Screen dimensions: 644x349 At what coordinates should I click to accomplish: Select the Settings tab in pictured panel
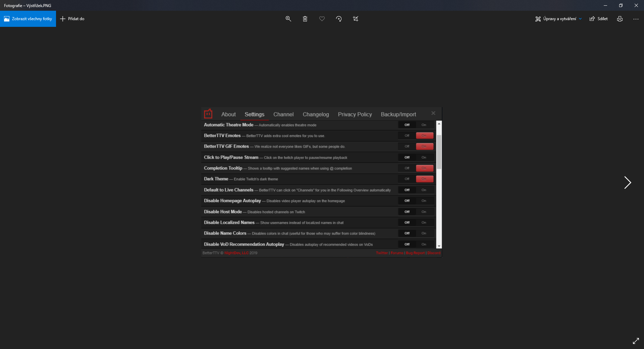click(254, 114)
